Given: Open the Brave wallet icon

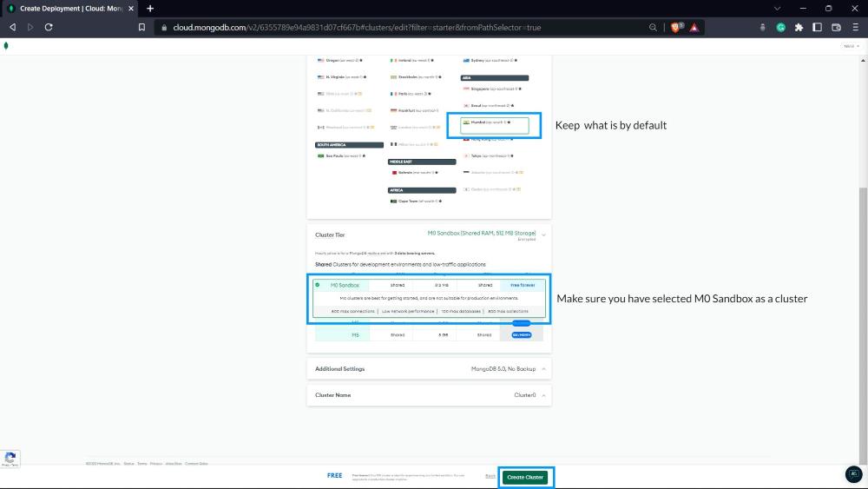Looking at the screenshot, I should pos(837,27).
